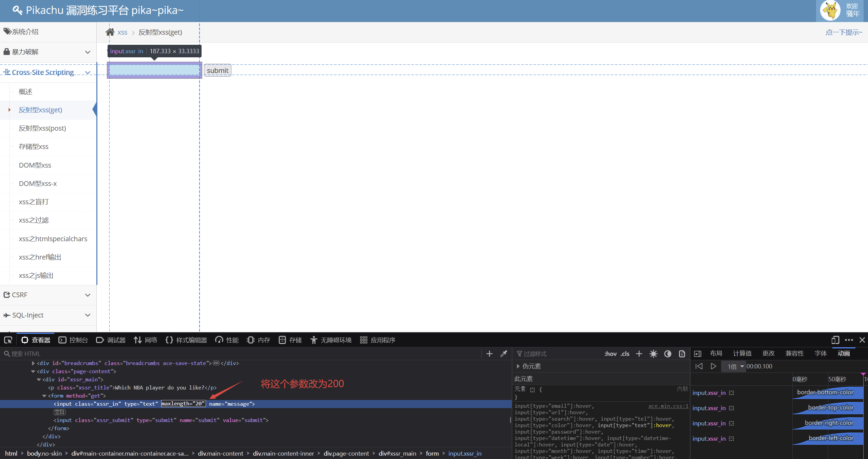Click breadcrumb form element in path bar
This screenshot has height=459, width=868.
tap(432, 454)
